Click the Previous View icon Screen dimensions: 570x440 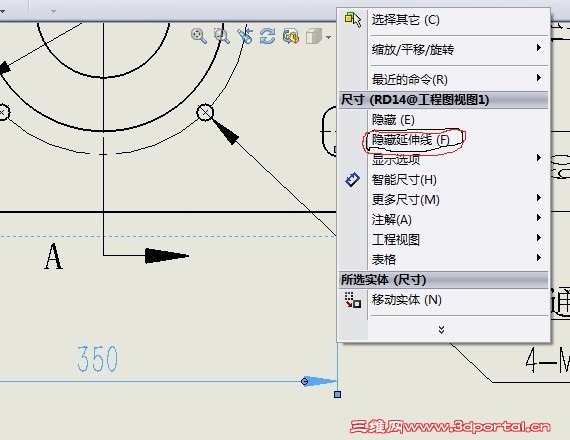245,36
